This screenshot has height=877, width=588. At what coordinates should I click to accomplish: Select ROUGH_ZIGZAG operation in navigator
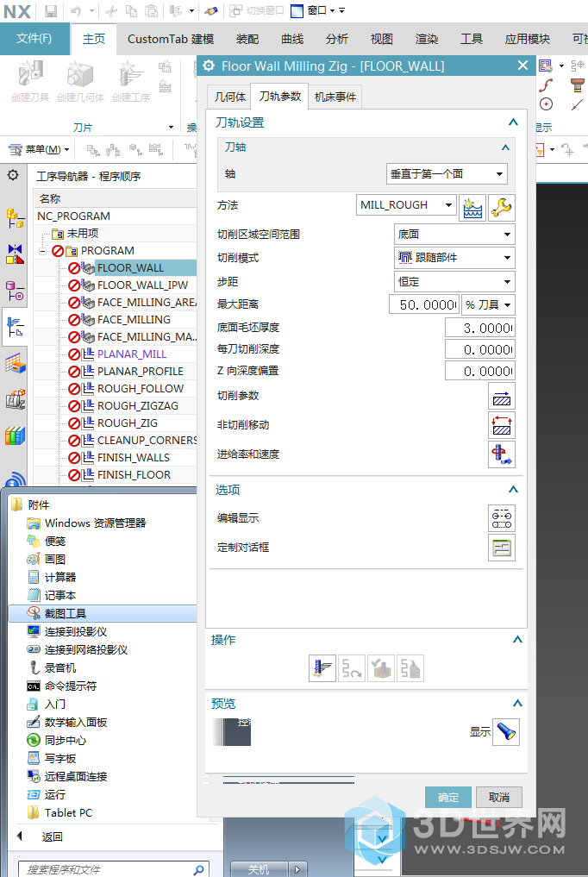click(x=138, y=406)
